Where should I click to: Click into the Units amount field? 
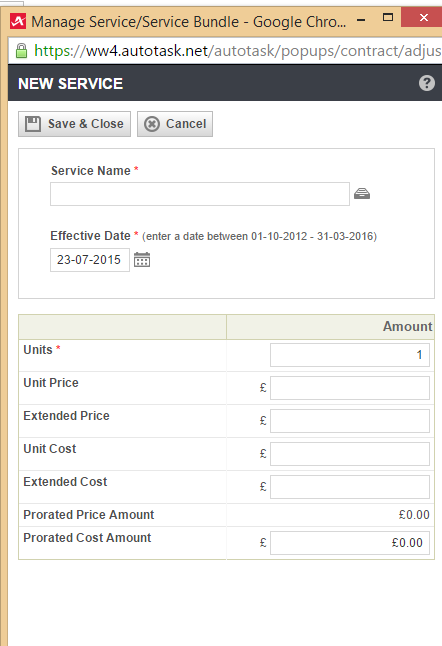[350, 355]
